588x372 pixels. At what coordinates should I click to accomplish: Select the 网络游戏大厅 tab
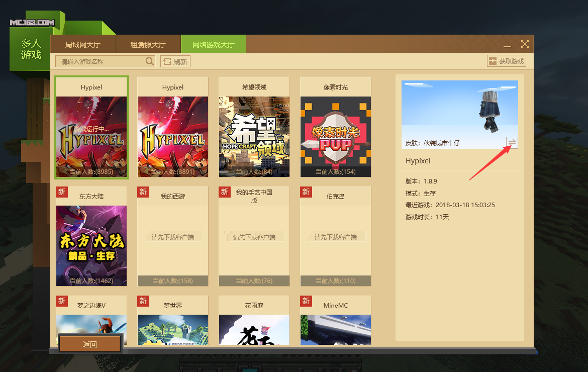pyautogui.click(x=214, y=44)
